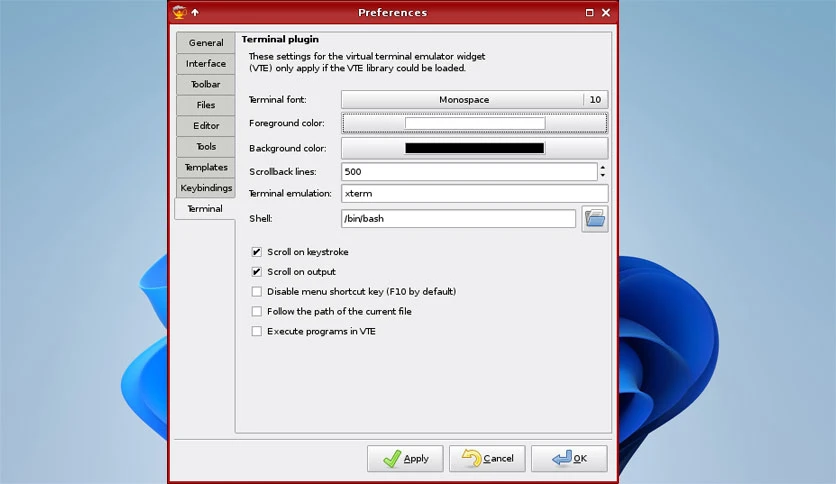This screenshot has width=836, height=484.
Task: Select the Editor tab
Action: 206,126
